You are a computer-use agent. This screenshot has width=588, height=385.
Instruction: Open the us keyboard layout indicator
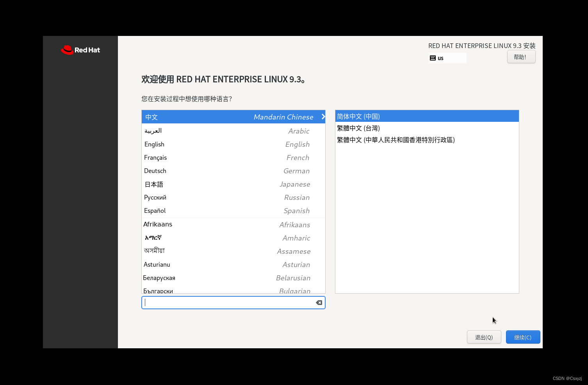coord(447,58)
